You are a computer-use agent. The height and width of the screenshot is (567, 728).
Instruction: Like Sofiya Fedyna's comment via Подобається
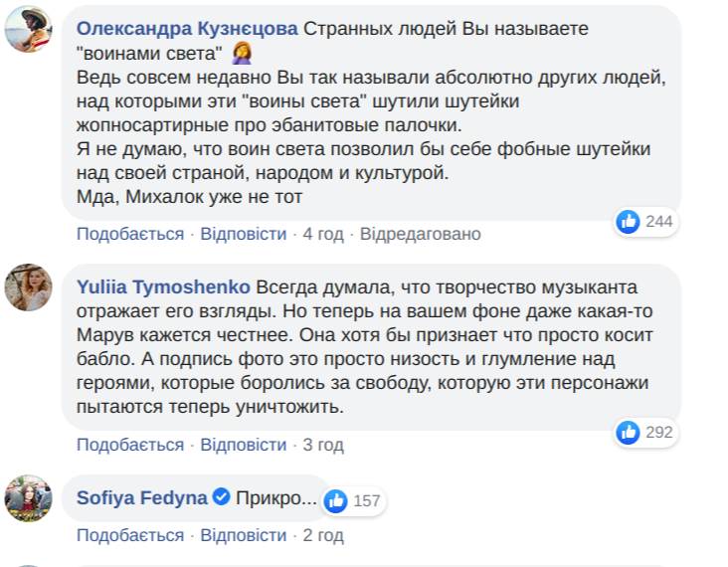click(130, 535)
